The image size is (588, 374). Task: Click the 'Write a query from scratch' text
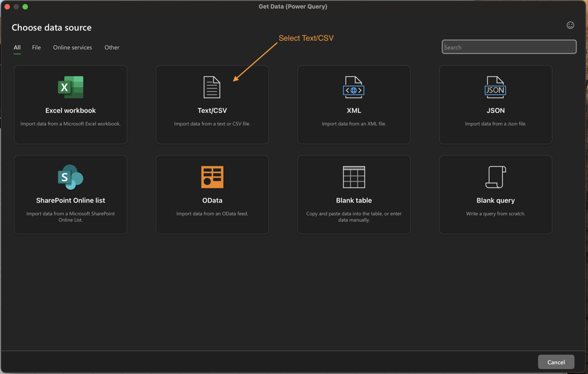(x=495, y=214)
